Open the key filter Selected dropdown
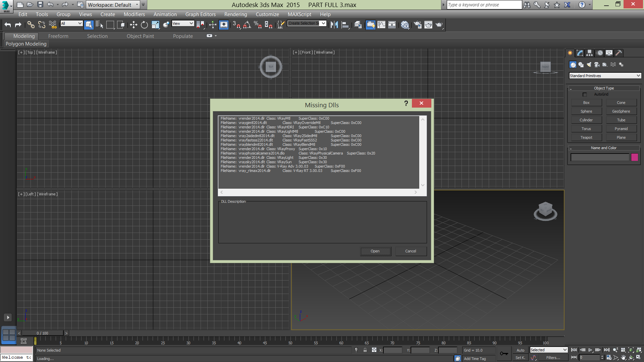Screen dimensions: 644x362 coord(548,350)
